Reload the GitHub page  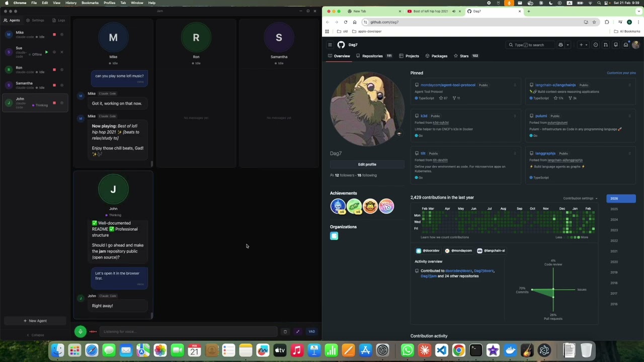tap(345, 22)
